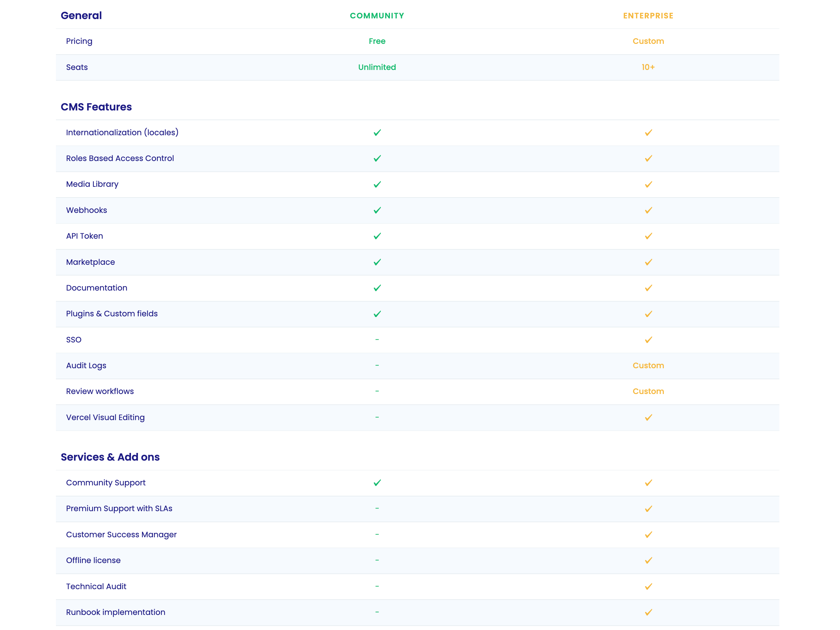Click the green checkmark in the Webhooks row
This screenshot has width=840, height=630.
377,210
